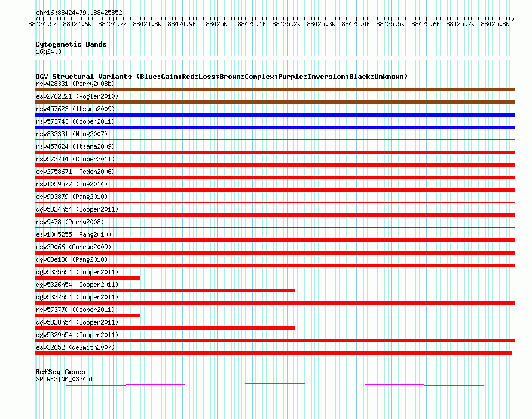Click the red bar of dgv5324n54 (Cooper2011)
The height and width of the screenshot is (419, 532).
point(275,215)
